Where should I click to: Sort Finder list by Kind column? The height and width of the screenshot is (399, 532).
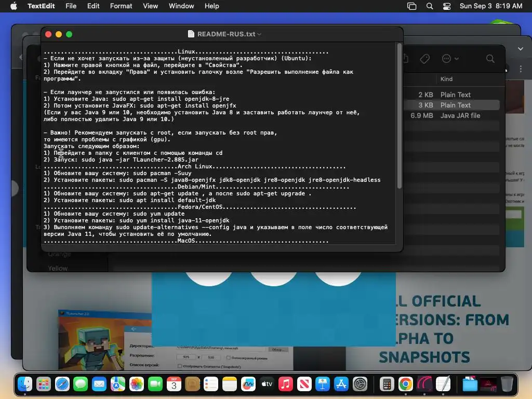coord(446,79)
